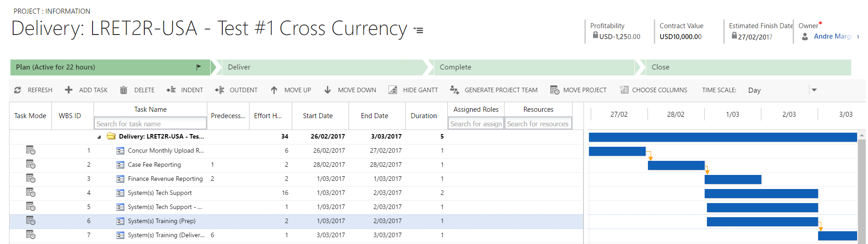Click the Search for task name field
This screenshot has height=244, width=868.
150,124
